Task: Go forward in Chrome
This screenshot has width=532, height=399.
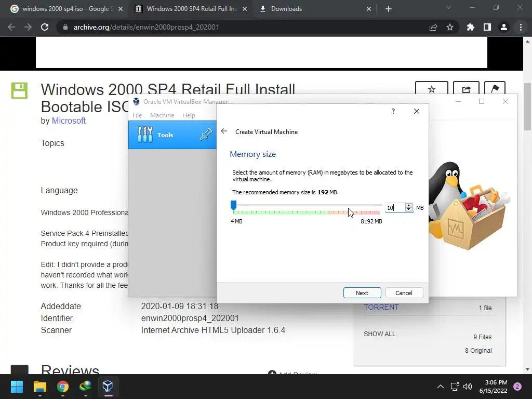Action: (28, 27)
